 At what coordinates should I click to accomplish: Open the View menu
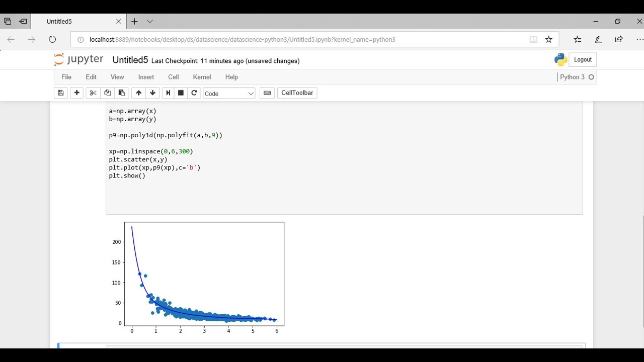[117, 77]
